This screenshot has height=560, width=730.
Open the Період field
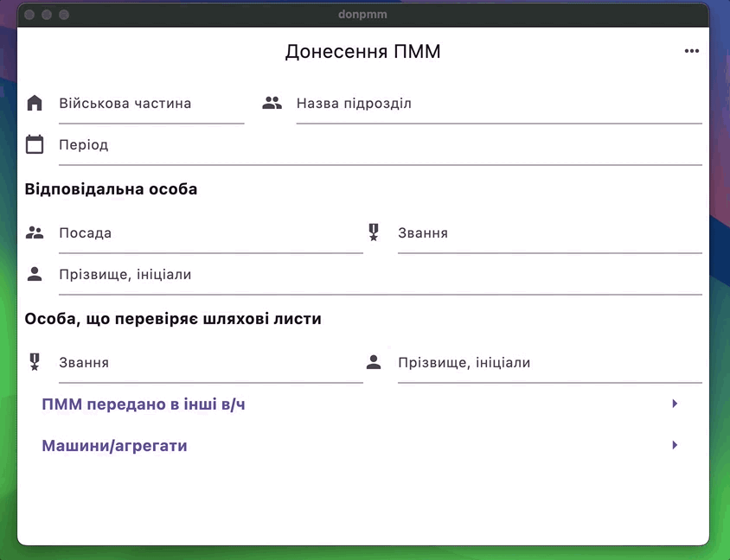click(x=381, y=145)
